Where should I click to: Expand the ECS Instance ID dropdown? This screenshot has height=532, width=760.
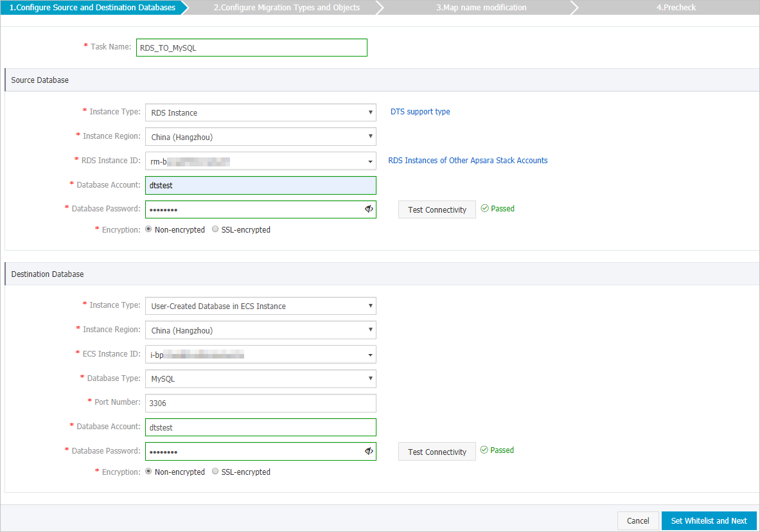371,354
